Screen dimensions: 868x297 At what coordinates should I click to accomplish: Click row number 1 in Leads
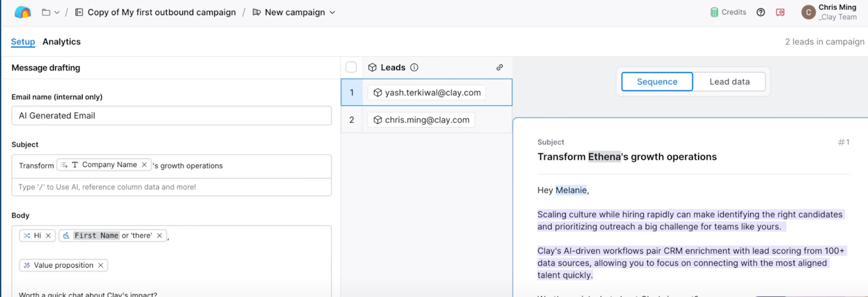(x=352, y=93)
